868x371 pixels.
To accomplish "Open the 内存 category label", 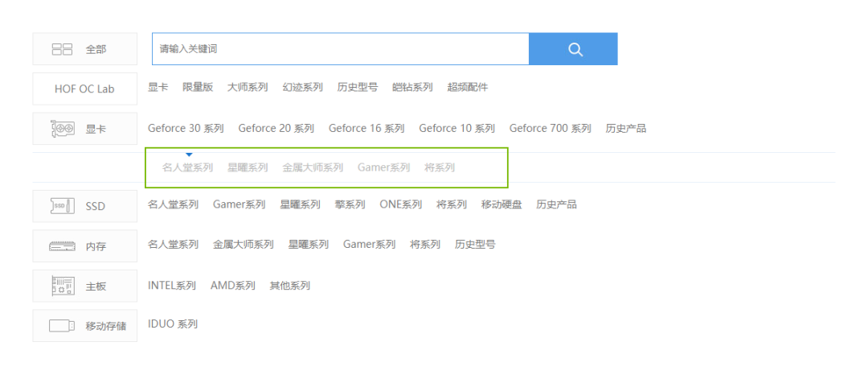I will [95, 247].
